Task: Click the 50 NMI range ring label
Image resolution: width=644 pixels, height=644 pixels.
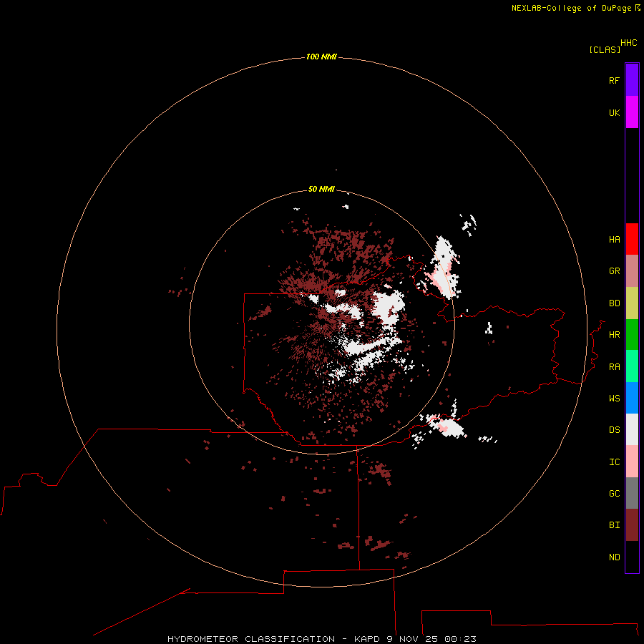Action: click(x=321, y=189)
